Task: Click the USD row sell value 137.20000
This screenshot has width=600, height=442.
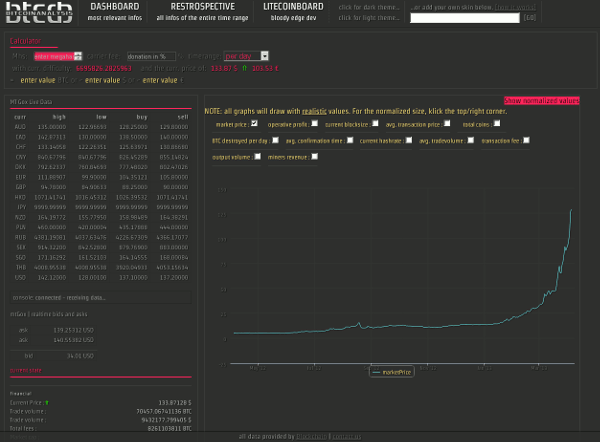Action: [174, 277]
